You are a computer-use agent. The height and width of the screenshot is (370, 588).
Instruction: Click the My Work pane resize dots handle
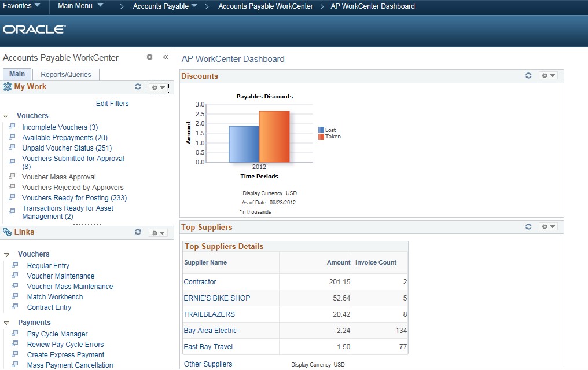click(87, 224)
